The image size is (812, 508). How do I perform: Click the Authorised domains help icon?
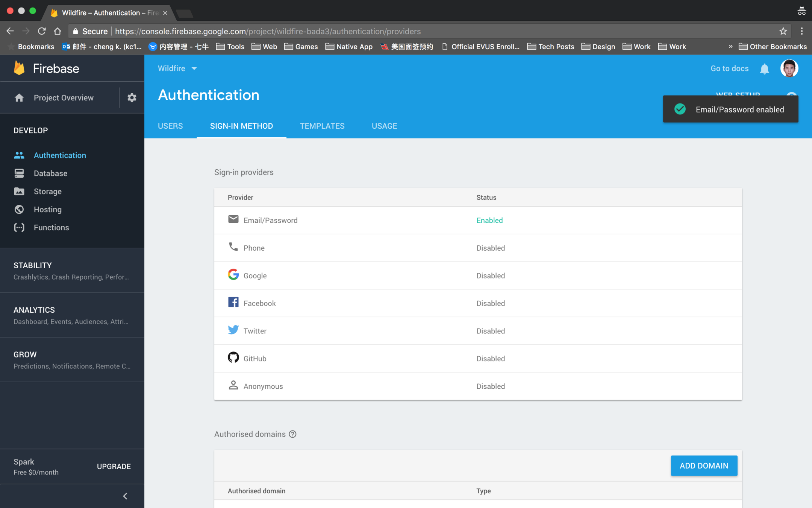click(292, 434)
